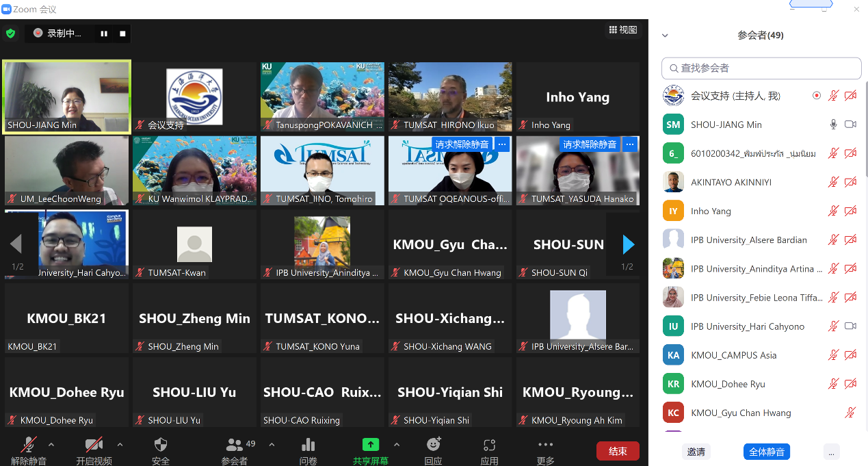This screenshot has height=466, width=868.
Task: Collapse the participants panel chevron
Action: coord(665,36)
